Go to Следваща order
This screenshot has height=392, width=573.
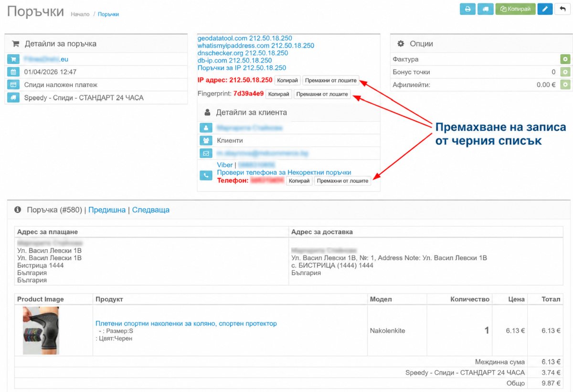151,210
